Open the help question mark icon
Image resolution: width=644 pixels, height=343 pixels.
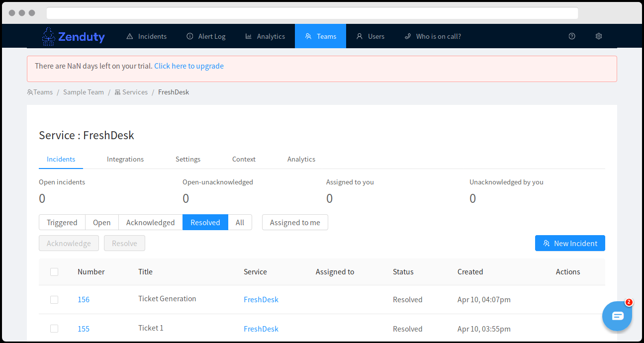[x=572, y=36]
